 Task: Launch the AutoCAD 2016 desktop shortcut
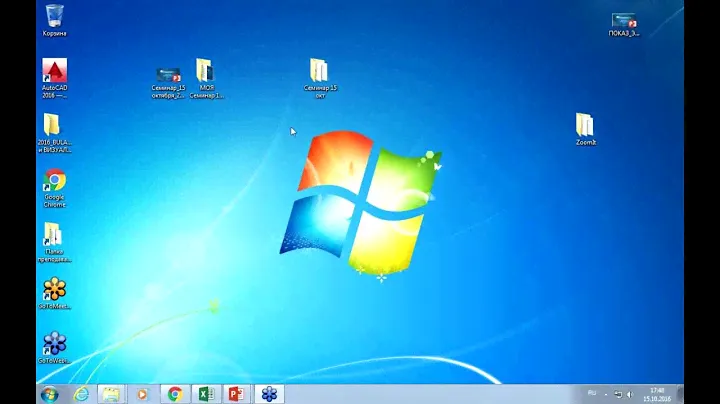[54, 72]
